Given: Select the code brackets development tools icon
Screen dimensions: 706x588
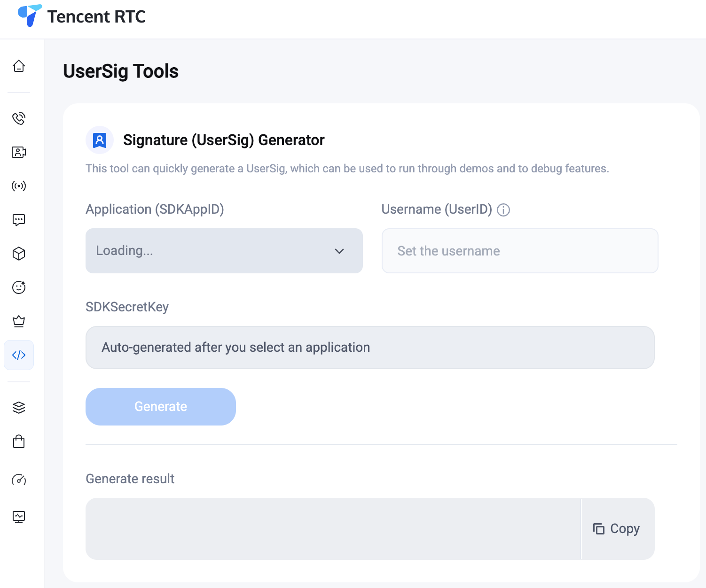Looking at the screenshot, I should 19,355.
